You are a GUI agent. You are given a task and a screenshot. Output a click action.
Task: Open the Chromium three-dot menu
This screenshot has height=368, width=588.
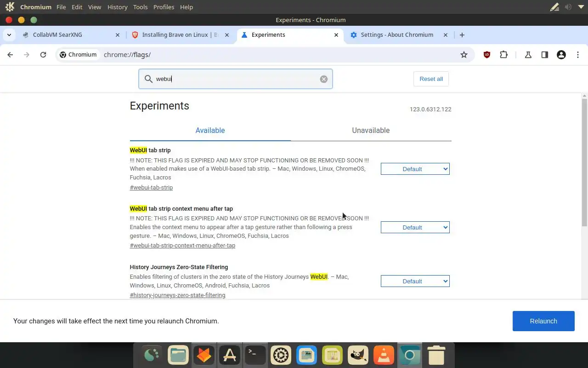pyautogui.click(x=577, y=55)
